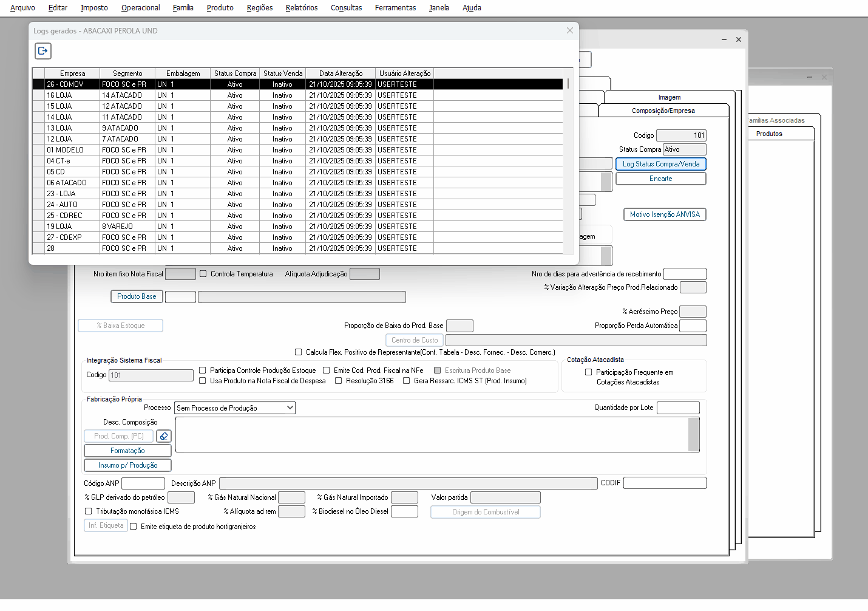Toggle Gera Ressarc. ICMS ST checkbox
This screenshot has height=611, width=868.
pyautogui.click(x=407, y=381)
